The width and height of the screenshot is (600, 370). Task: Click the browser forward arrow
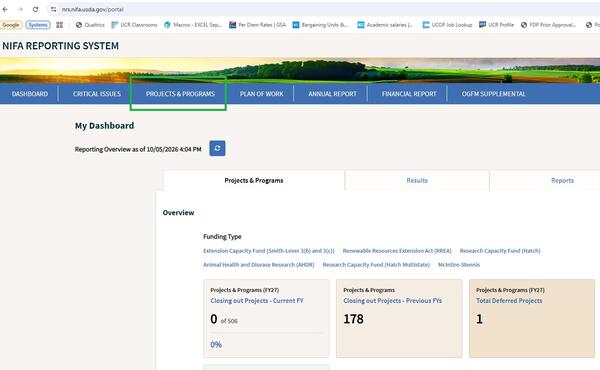pos(20,9)
